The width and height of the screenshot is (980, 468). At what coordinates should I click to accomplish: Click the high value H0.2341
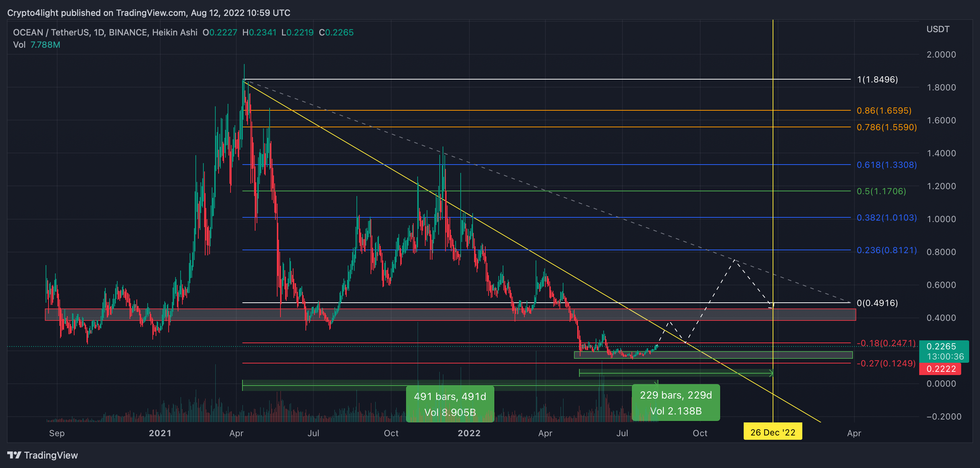259,32
